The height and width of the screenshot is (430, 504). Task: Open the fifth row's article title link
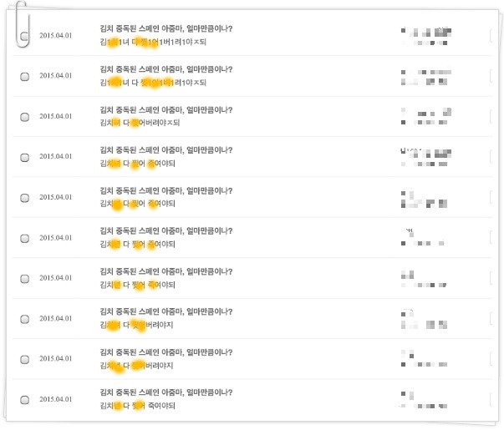point(166,190)
